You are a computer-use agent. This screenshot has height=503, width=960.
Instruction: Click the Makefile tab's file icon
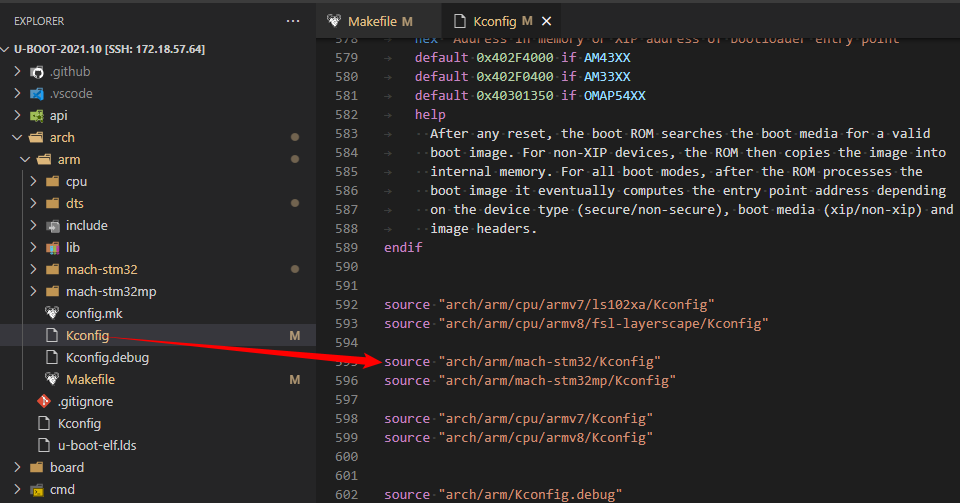pyautogui.click(x=334, y=21)
